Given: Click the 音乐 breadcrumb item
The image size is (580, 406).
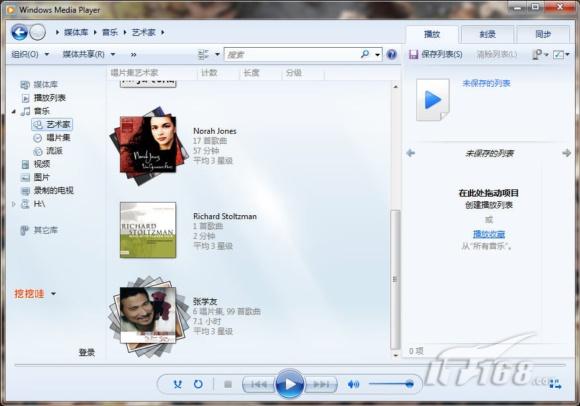Looking at the screenshot, I should click(x=110, y=33).
